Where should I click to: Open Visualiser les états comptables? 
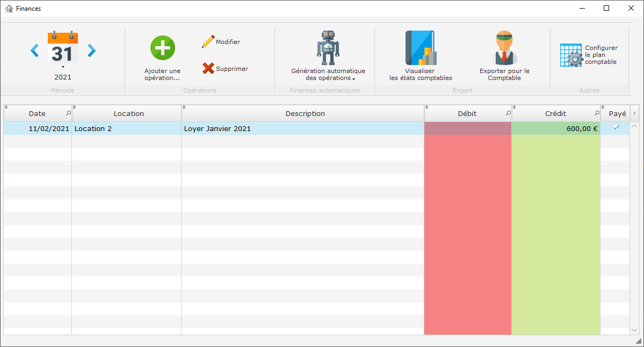(x=421, y=55)
